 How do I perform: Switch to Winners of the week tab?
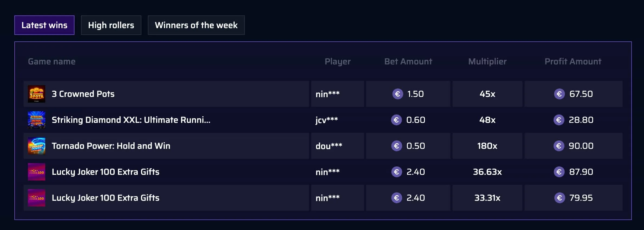(x=196, y=25)
